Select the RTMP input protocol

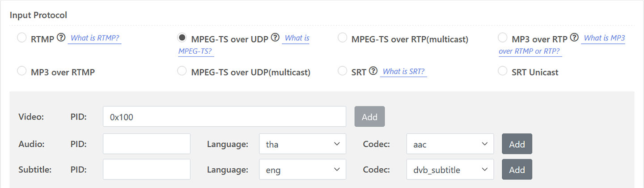[21, 38]
